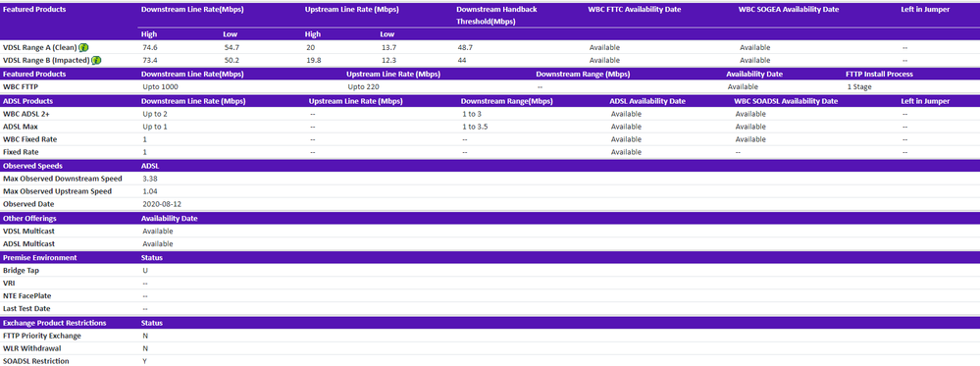Click the 3.38 observed downstream speed

pos(149,179)
